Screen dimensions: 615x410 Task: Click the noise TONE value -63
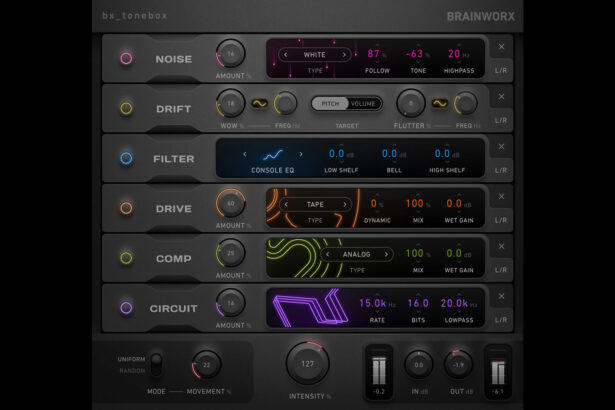[x=415, y=54]
